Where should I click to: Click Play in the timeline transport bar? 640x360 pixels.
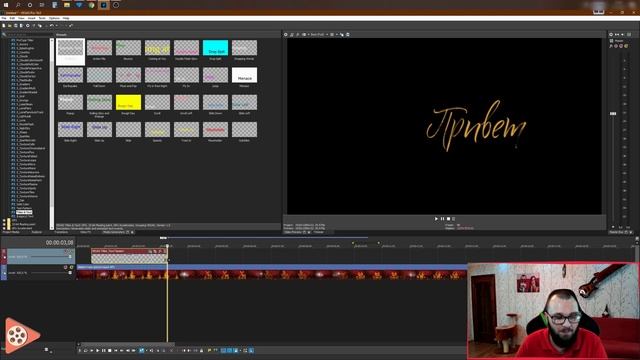pos(98,350)
